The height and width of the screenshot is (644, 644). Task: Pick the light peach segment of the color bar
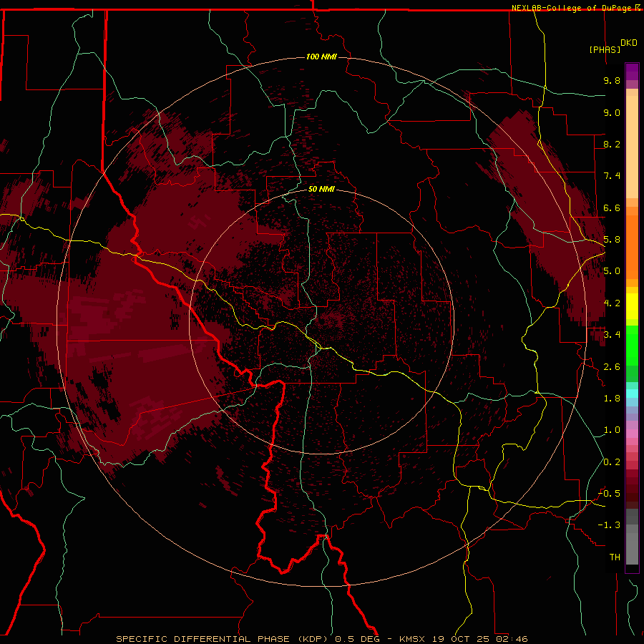(x=632, y=146)
